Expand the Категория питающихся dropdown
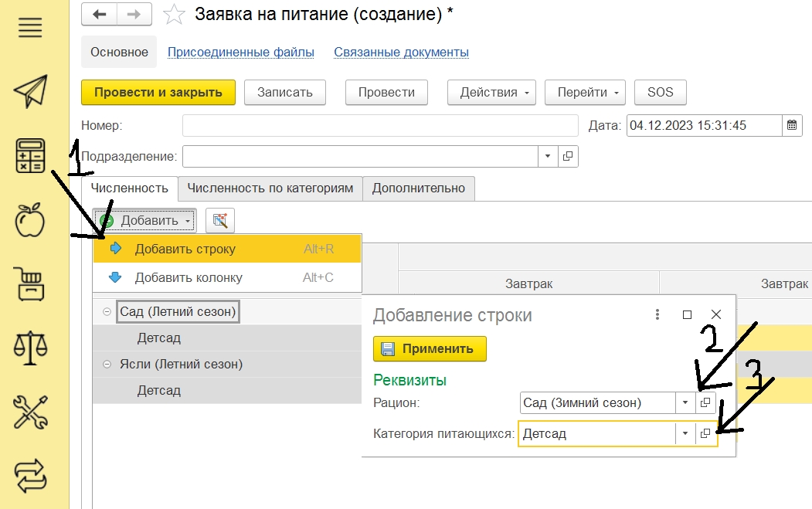This screenshot has width=812, height=509. (685, 434)
